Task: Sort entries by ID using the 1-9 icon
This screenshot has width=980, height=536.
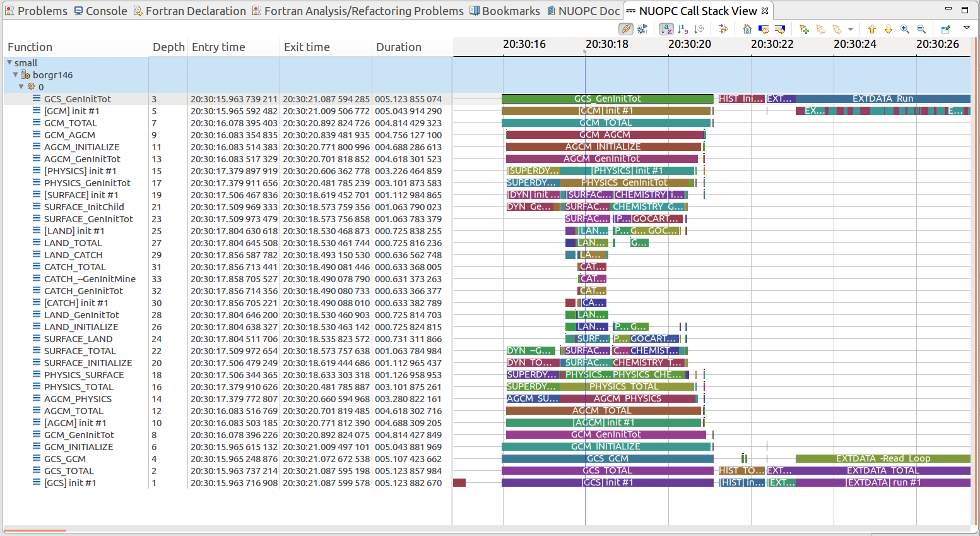Action: [682, 29]
